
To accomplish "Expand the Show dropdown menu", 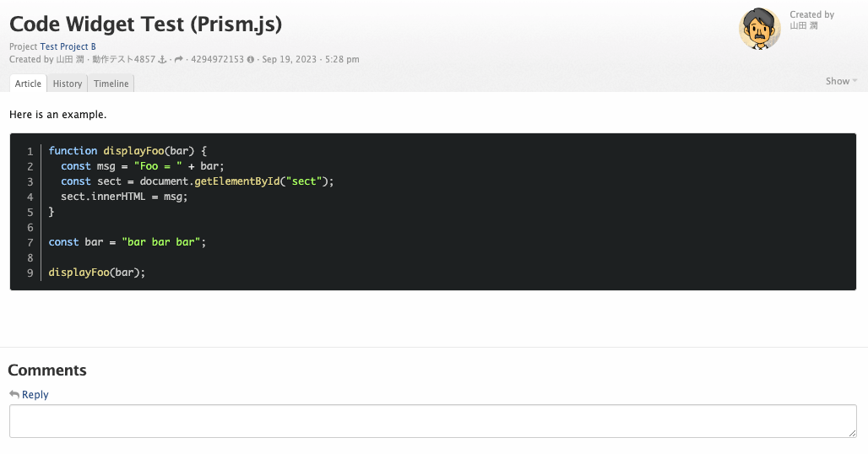I will coord(841,81).
